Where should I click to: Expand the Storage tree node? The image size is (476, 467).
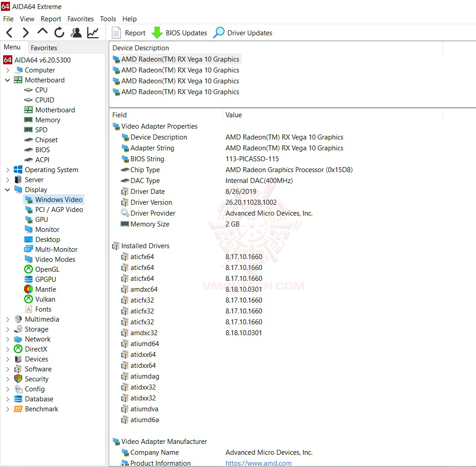point(8,329)
